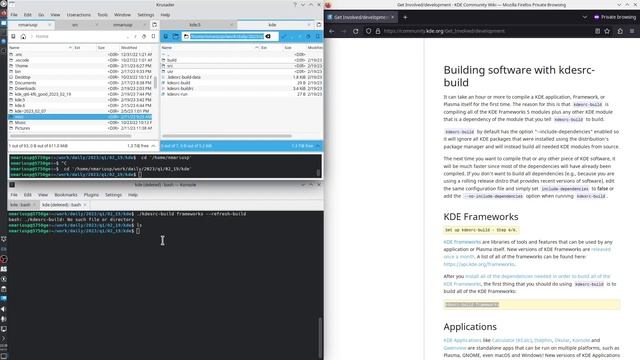Screen dimensions: 640x360
Task: Expand the Firefox list all tabs chevron
Action: coord(584,17)
